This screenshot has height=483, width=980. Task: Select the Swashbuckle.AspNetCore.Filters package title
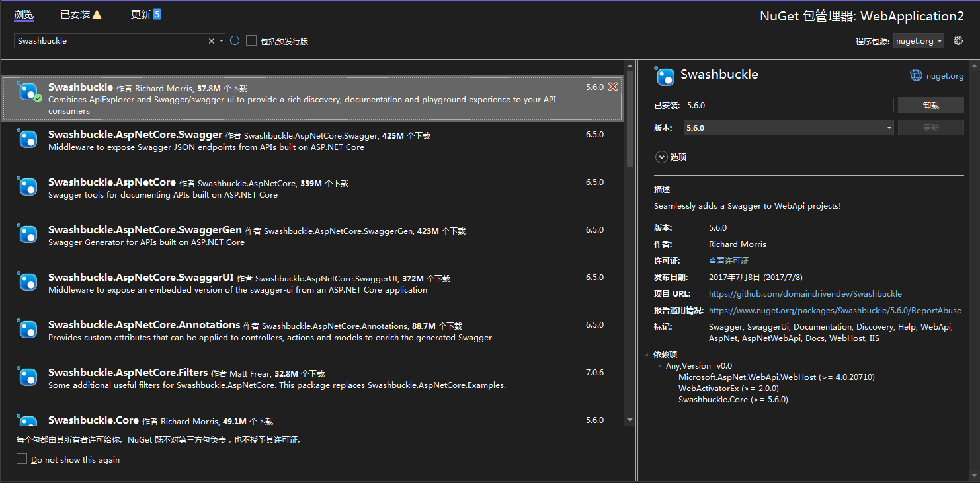tap(128, 373)
